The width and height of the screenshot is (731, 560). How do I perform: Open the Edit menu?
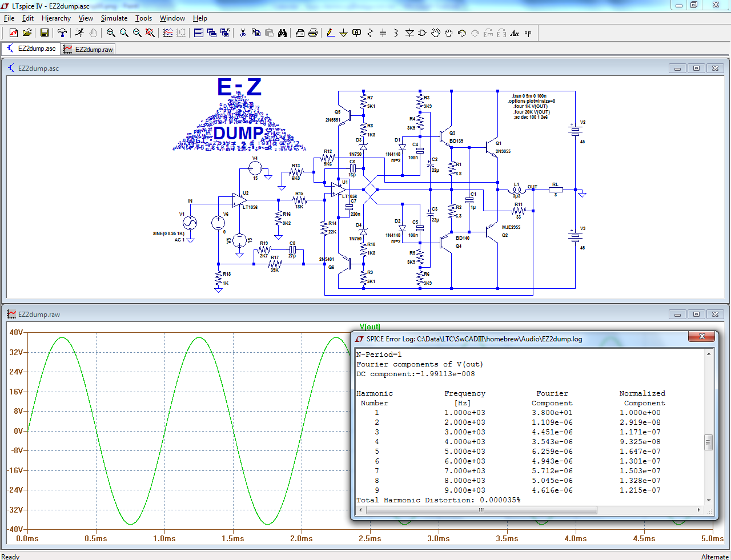click(28, 18)
